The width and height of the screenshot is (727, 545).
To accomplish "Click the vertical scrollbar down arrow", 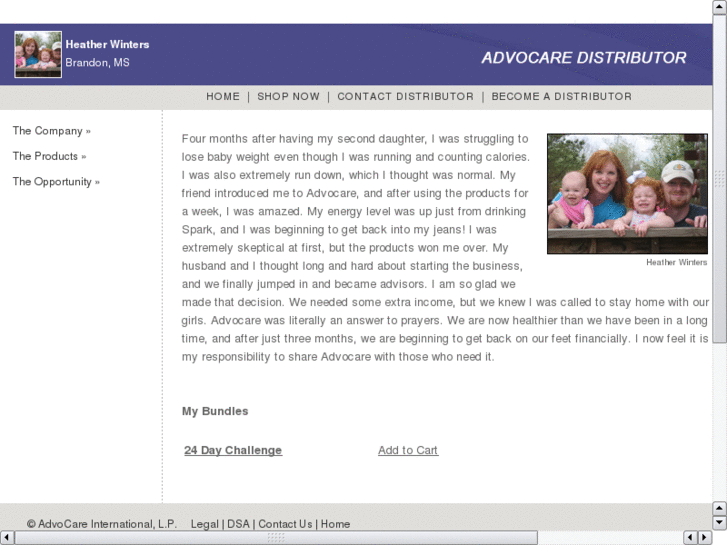I will point(719,523).
